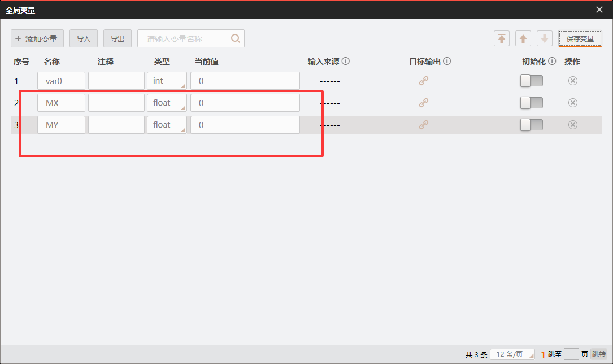
Task: Delete the MY variable row
Action: pos(573,125)
